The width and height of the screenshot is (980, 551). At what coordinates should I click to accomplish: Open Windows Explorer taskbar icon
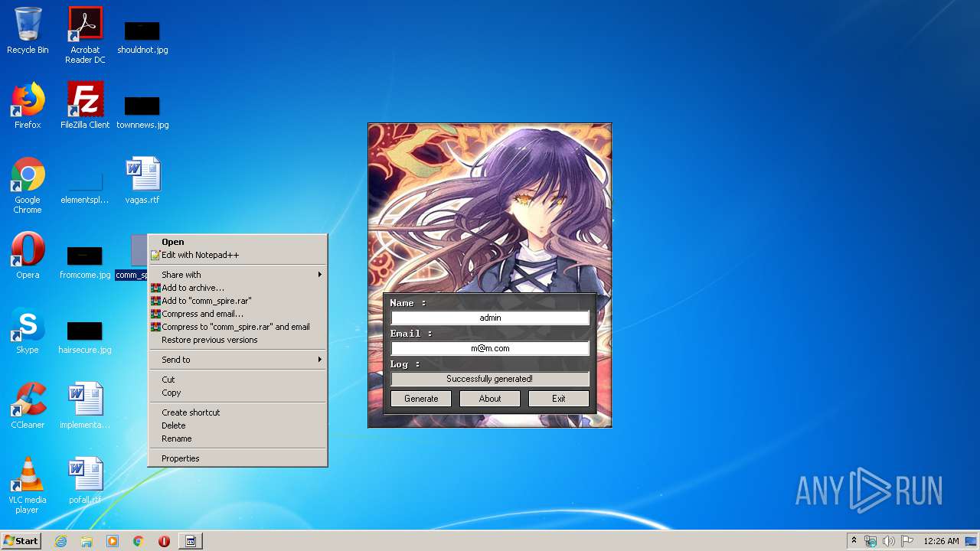coord(87,541)
